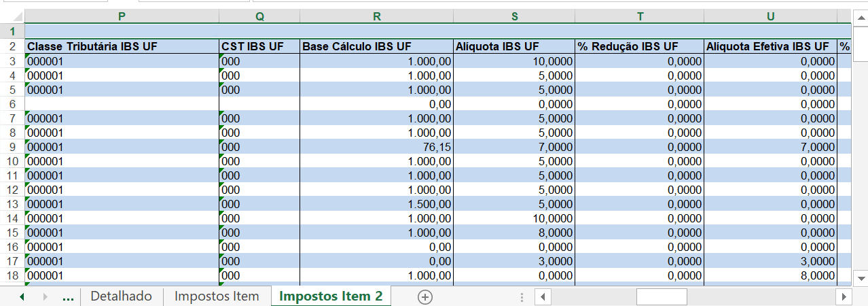Select the Impostos Item 2 tab
This screenshot has width=868, height=306.
[x=331, y=296]
